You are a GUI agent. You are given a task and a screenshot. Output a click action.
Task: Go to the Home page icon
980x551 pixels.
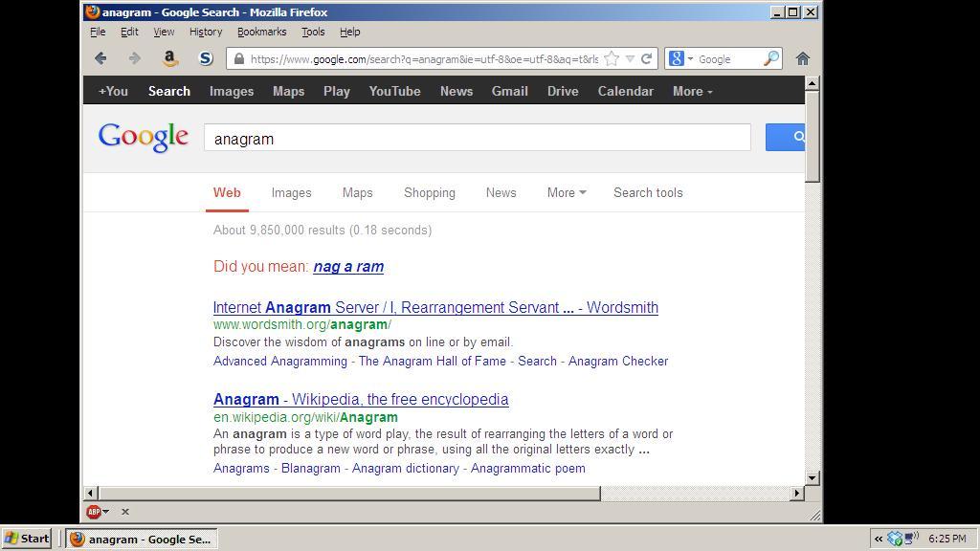(803, 58)
